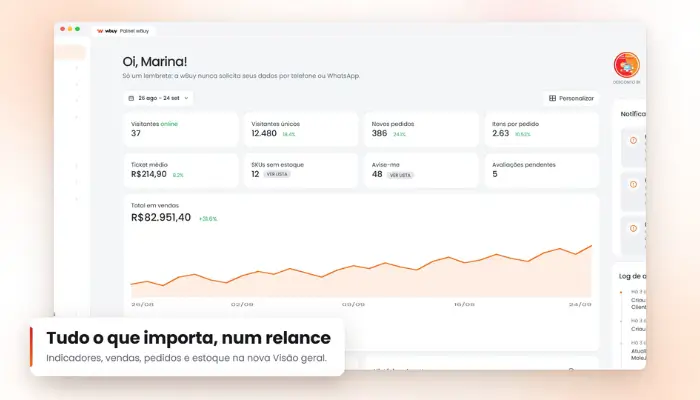Click the green growth percentage beside R$82.951,40
This screenshot has width=700, height=400.
(x=208, y=219)
